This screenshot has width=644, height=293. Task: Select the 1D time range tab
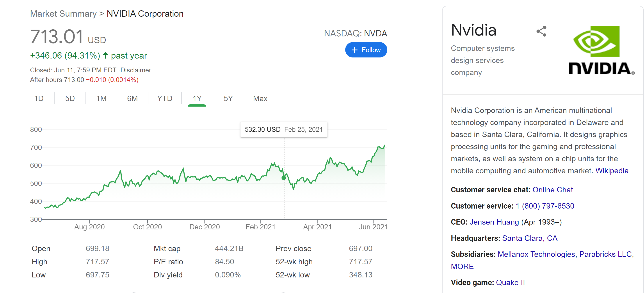39,98
